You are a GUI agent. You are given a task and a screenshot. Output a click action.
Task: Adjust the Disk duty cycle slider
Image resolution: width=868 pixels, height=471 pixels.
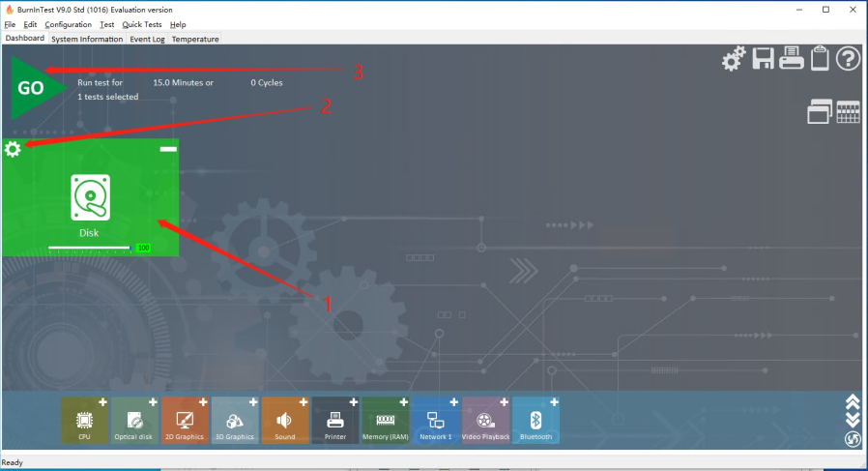click(89, 248)
